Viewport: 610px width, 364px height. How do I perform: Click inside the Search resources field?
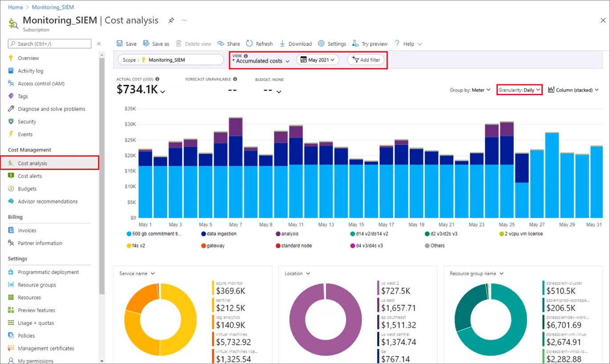click(49, 43)
